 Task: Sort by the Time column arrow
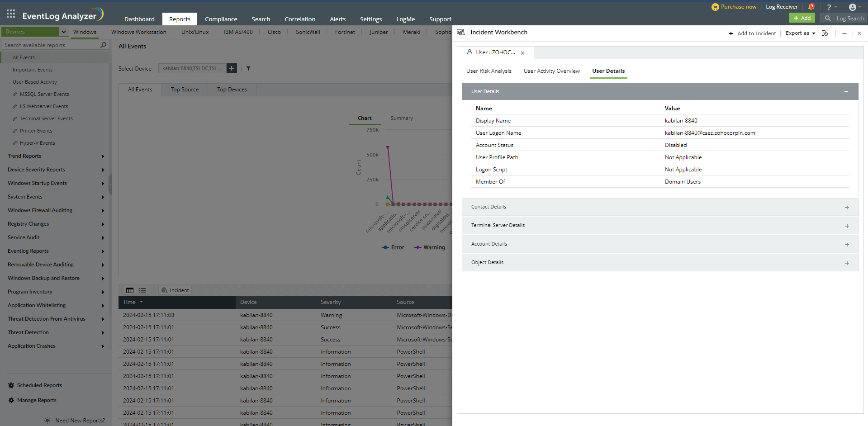click(141, 302)
